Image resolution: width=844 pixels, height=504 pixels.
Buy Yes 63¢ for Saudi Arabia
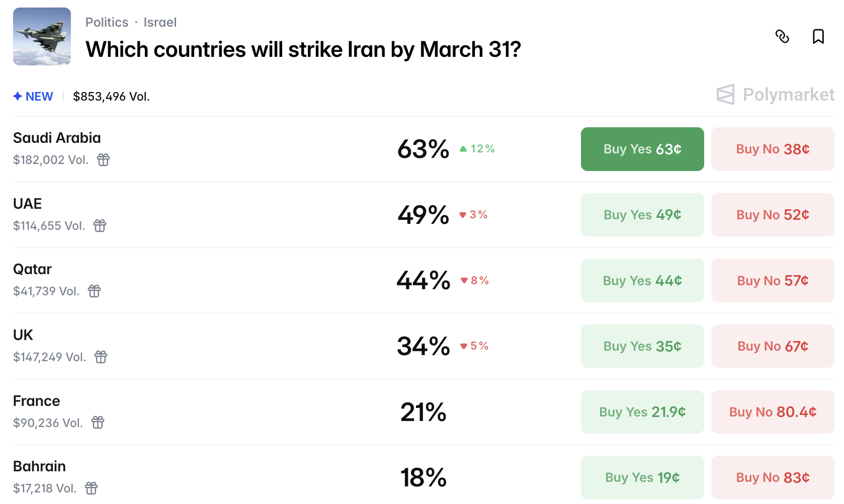(642, 149)
